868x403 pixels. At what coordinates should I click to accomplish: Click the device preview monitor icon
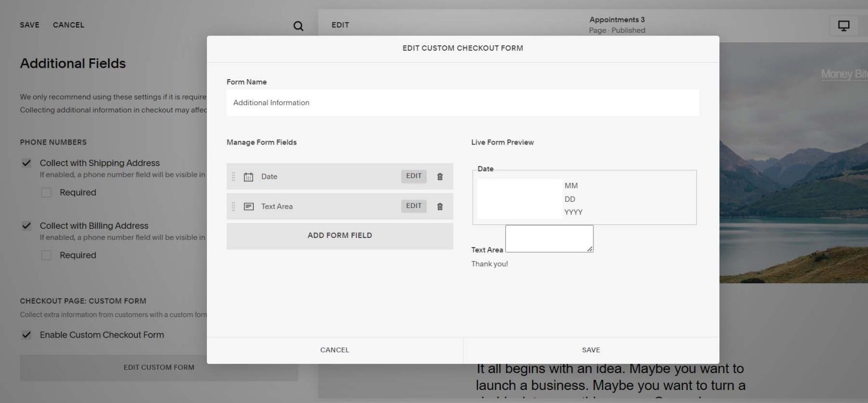843,25
